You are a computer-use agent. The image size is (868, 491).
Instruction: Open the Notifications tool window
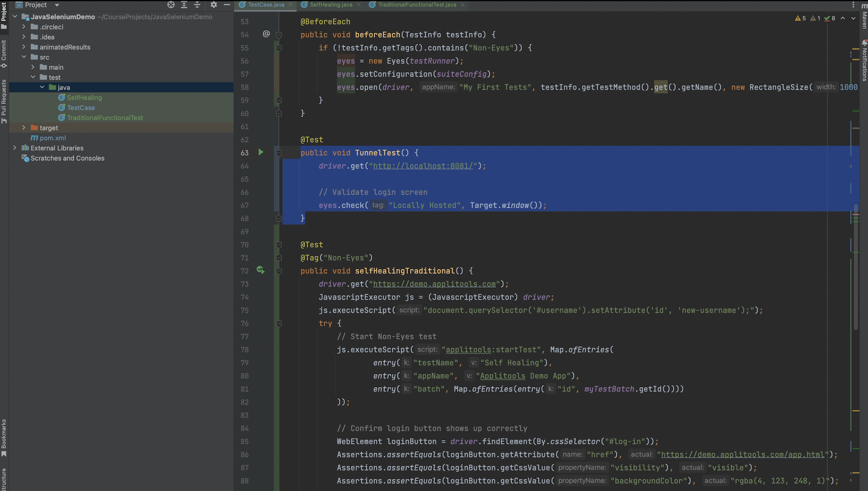coord(864,61)
